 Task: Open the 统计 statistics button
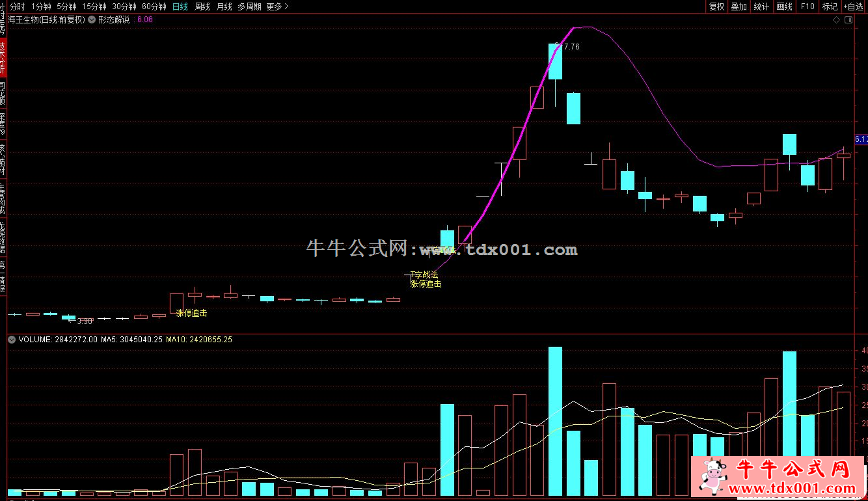[x=761, y=7]
